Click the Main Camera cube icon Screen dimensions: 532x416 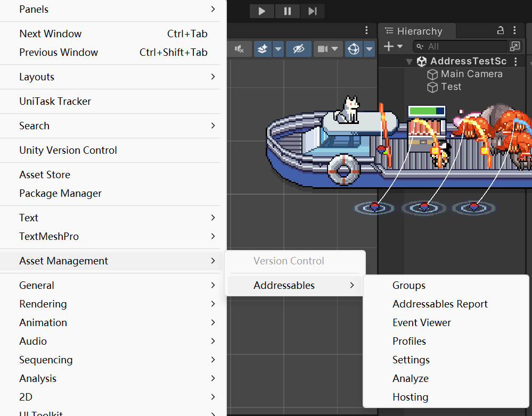432,74
